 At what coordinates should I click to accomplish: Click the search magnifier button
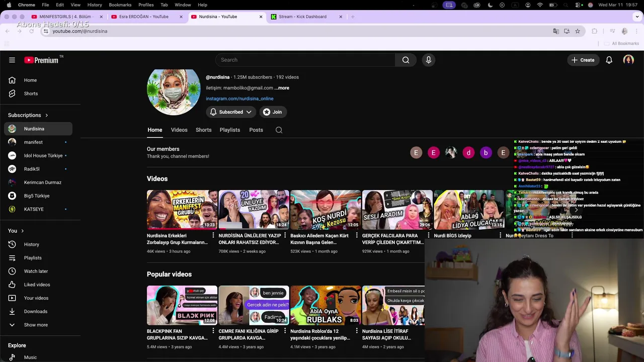pos(406,60)
